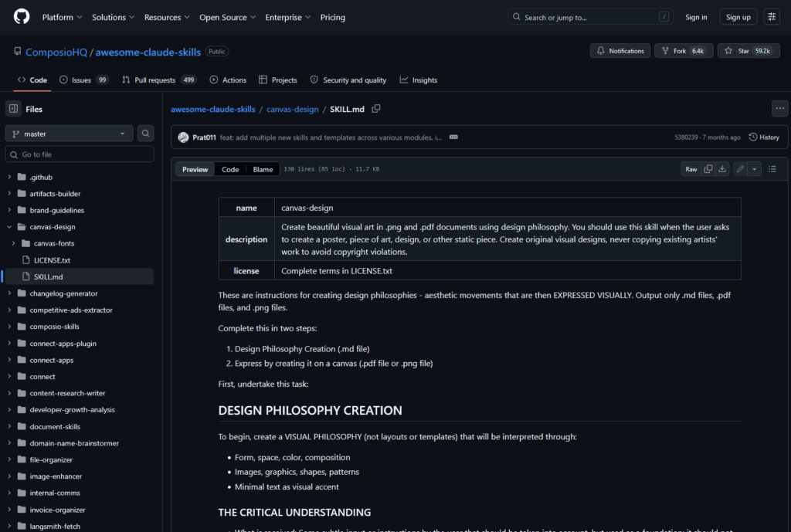Open the Enterprise menu

click(x=288, y=17)
